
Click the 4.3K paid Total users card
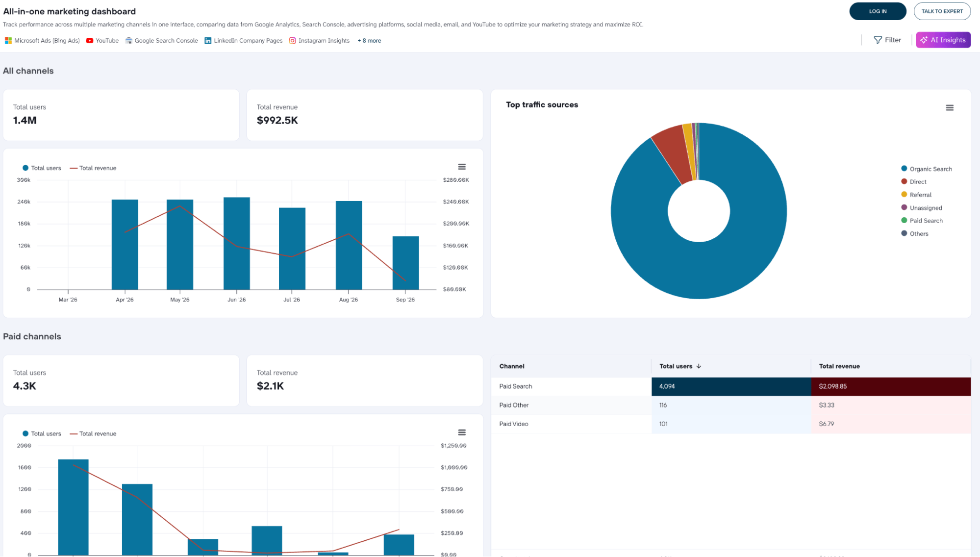[x=121, y=381]
